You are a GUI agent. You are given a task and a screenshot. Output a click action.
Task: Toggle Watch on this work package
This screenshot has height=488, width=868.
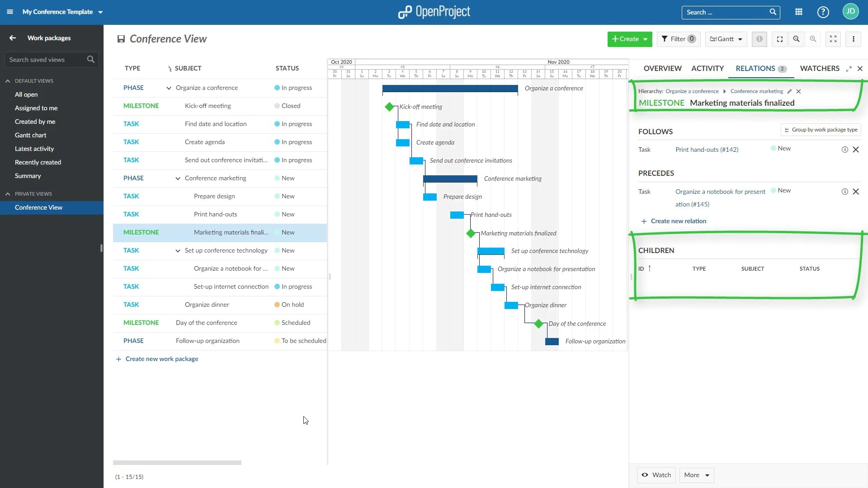656,475
